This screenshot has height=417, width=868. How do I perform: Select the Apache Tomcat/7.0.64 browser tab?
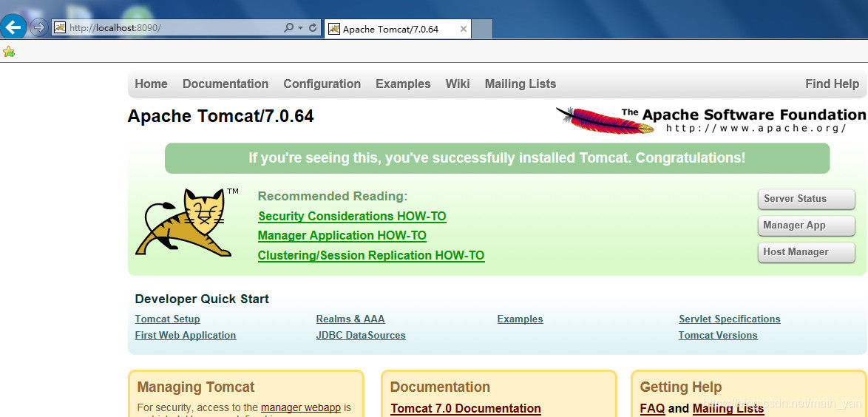398,29
